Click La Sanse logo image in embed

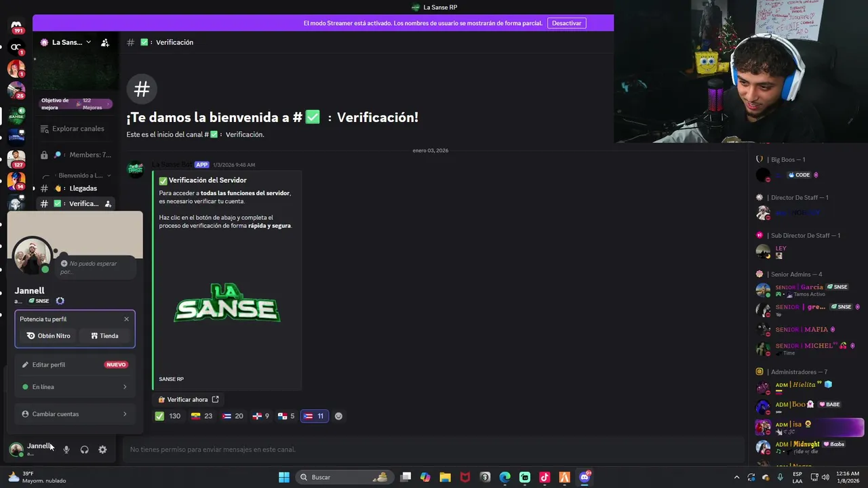(226, 303)
